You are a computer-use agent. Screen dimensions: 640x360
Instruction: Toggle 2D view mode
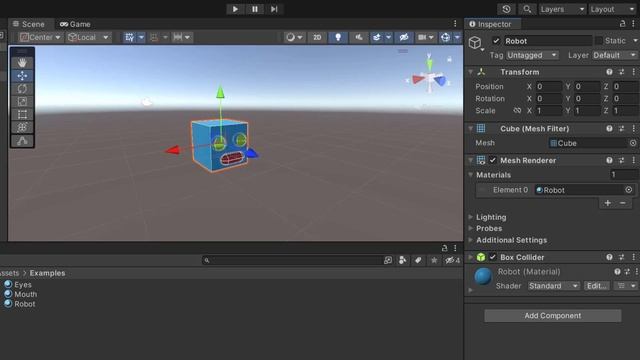[317, 37]
